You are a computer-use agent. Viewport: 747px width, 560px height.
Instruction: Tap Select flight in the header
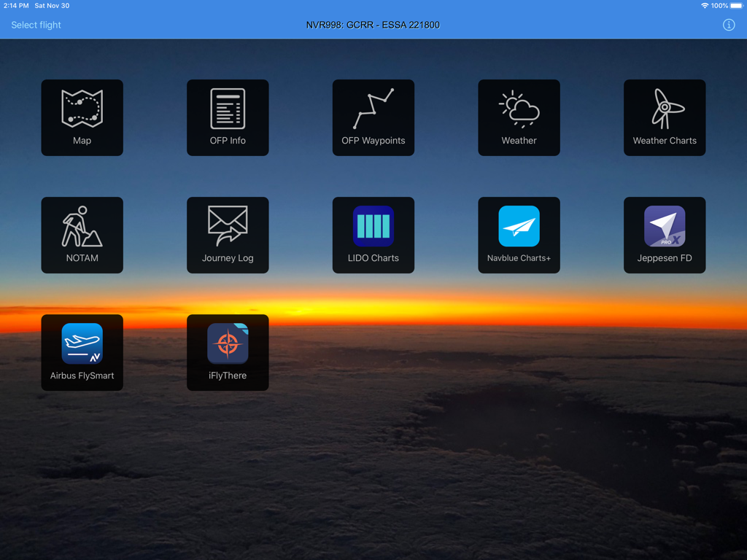pos(36,25)
